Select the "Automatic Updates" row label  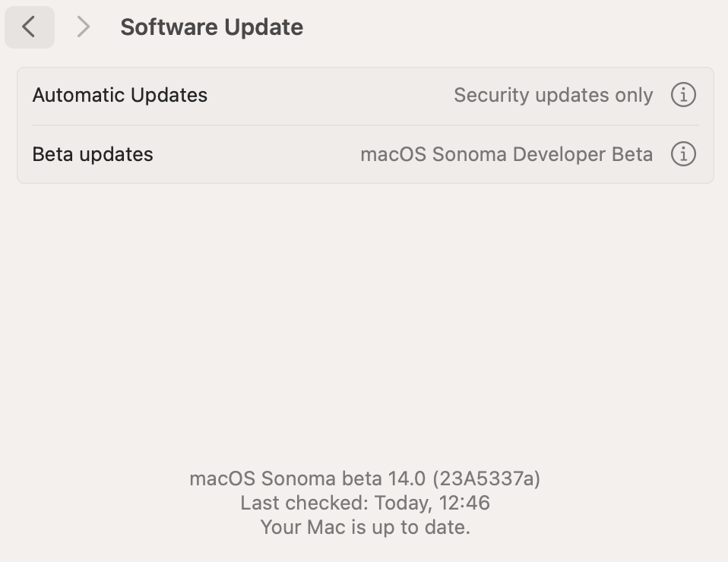119,95
